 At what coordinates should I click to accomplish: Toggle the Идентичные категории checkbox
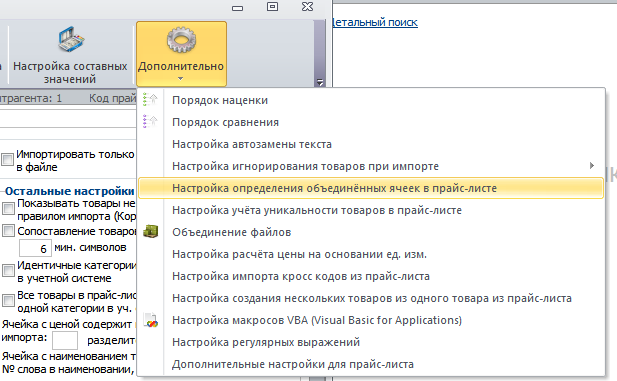tap(8, 270)
